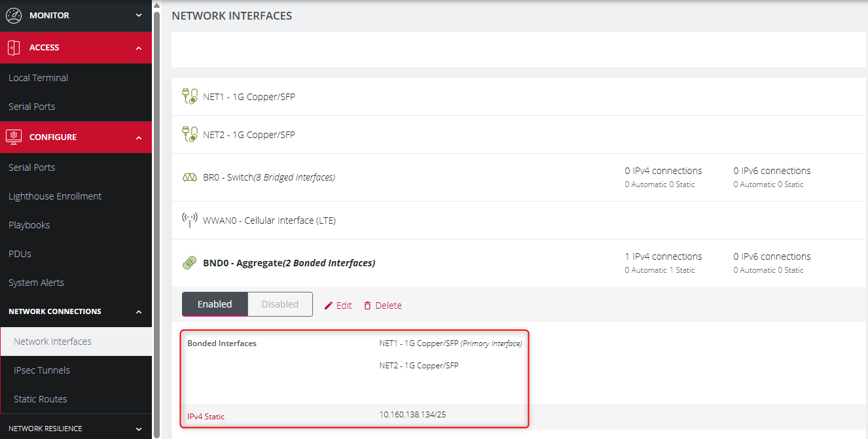Collapse the Access section chevron

[x=139, y=48]
